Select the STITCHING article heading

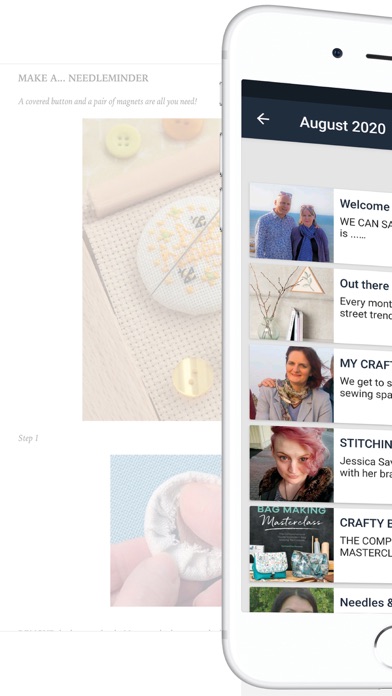[x=366, y=443]
